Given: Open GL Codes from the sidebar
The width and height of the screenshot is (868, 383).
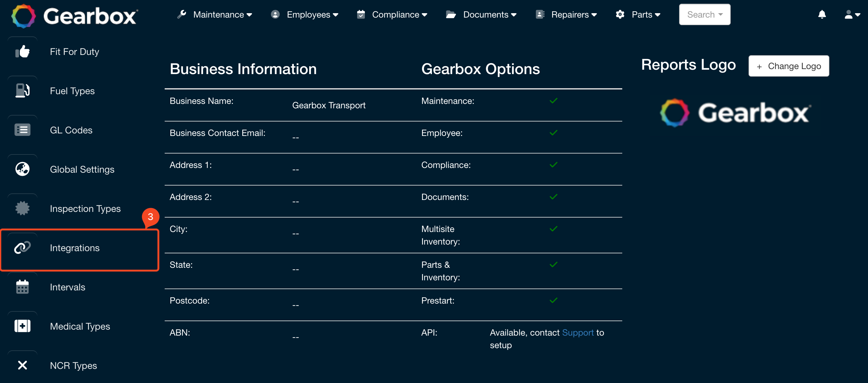Looking at the screenshot, I should pos(71,130).
